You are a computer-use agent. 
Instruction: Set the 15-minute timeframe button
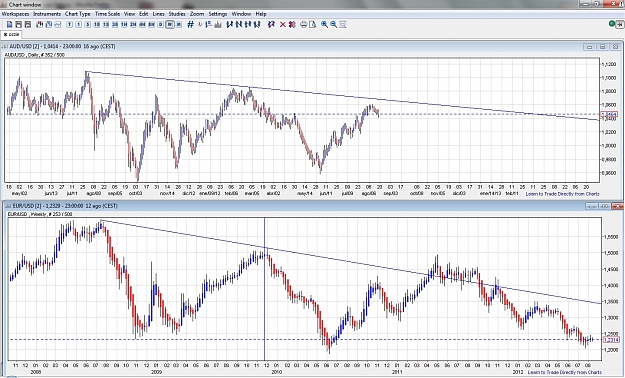[106, 25]
